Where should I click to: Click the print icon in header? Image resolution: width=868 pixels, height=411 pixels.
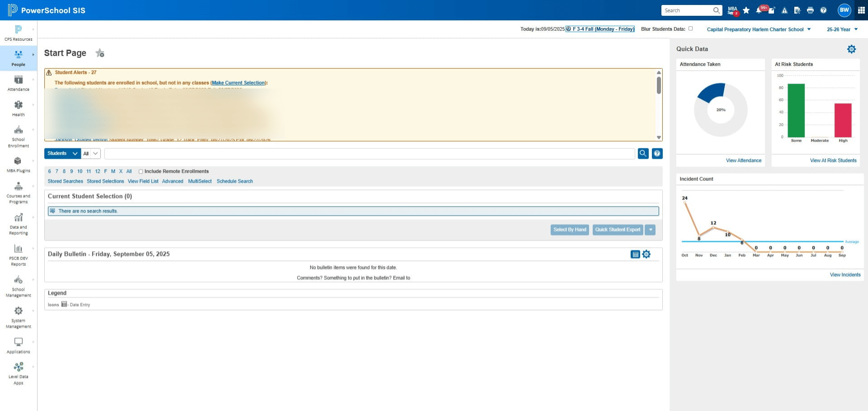810,10
